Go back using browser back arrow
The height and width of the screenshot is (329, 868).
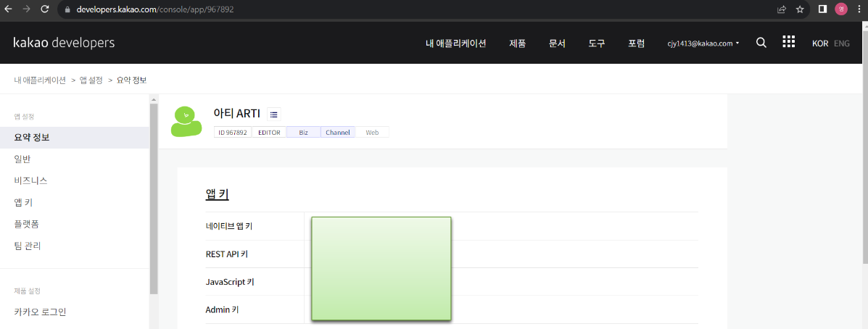[x=8, y=9]
